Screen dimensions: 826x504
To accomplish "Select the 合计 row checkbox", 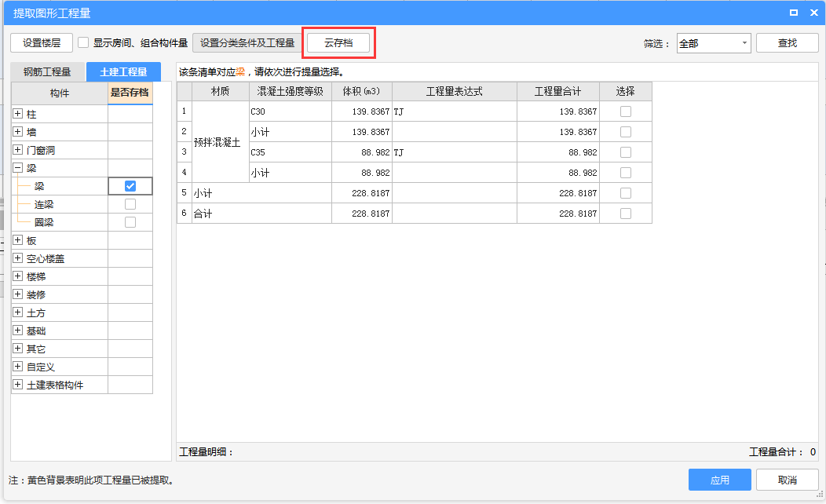I will (625, 214).
